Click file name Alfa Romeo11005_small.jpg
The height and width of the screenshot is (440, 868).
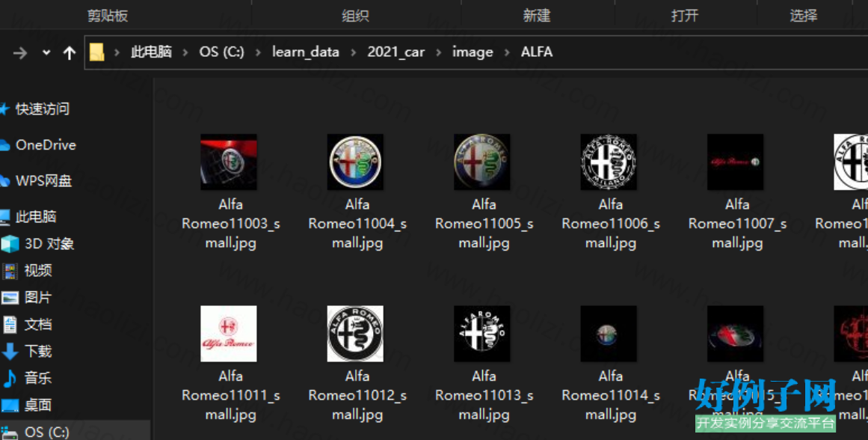coord(484,224)
